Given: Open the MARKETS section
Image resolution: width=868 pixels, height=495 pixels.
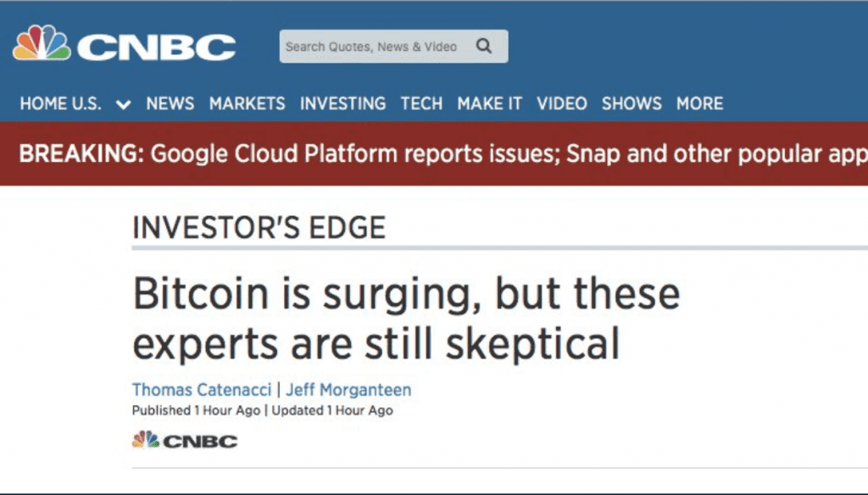Looking at the screenshot, I should pos(247,103).
